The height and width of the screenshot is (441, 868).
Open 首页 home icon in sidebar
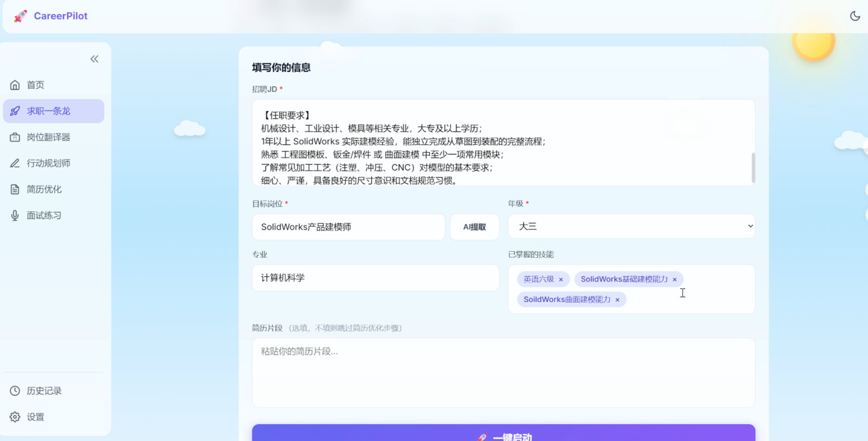[15, 85]
